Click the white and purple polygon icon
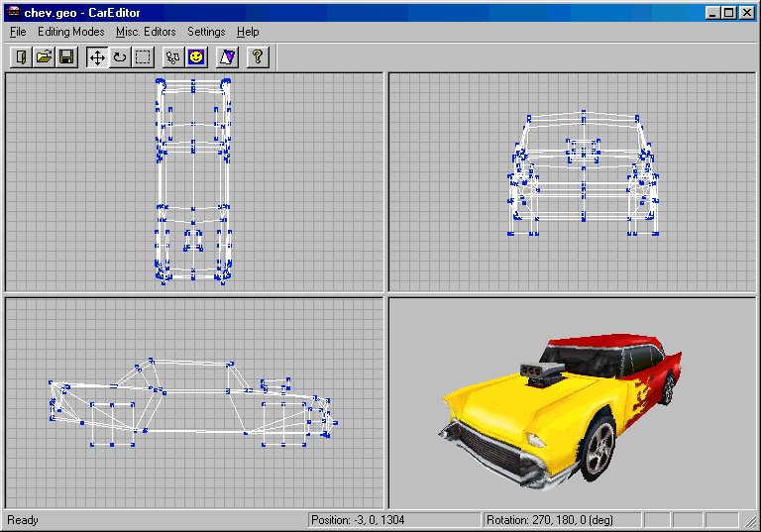 227,57
